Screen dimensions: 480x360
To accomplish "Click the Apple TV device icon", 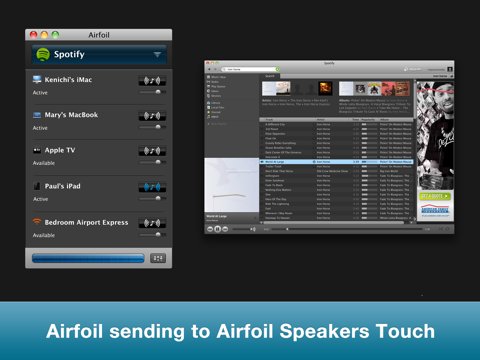I will [37, 150].
